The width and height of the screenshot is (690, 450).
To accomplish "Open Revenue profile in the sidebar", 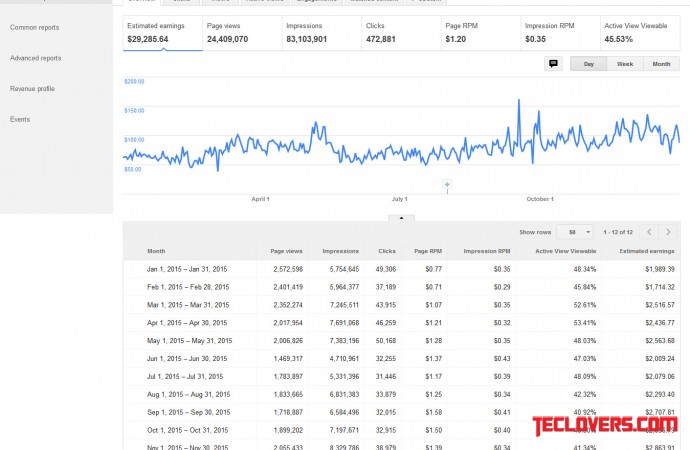I will click(33, 88).
